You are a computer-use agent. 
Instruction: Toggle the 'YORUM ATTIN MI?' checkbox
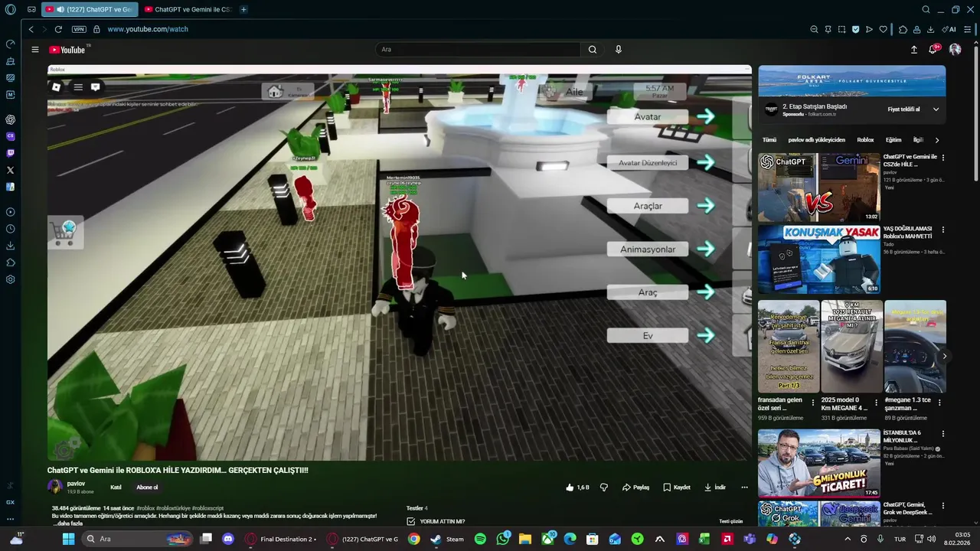[411, 521]
